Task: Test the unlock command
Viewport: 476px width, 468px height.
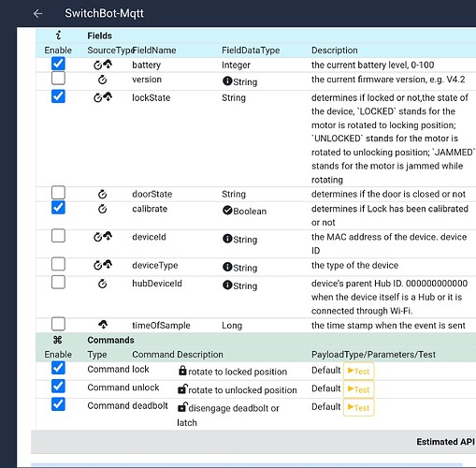Action: point(358,389)
